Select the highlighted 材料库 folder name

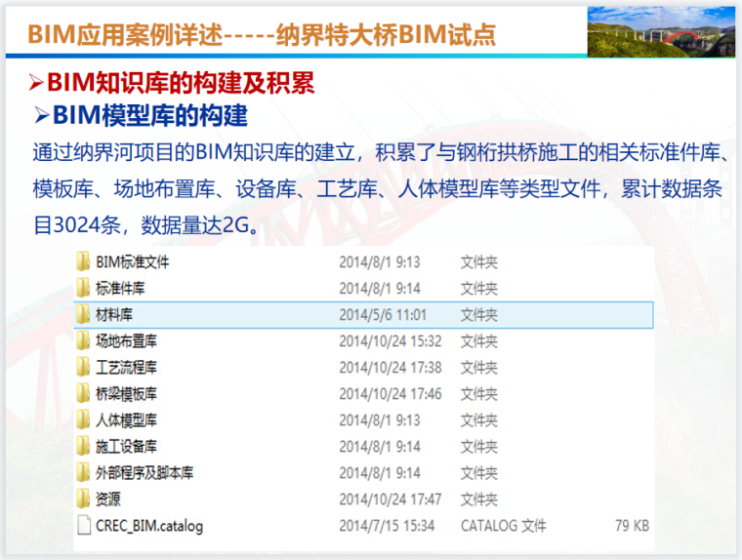(x=114, y=315)
